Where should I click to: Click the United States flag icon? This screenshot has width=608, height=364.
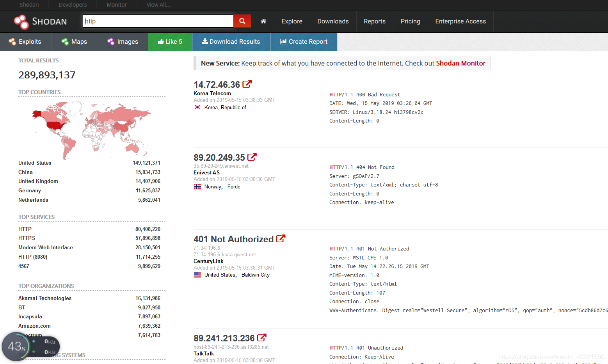coord(197,275)
